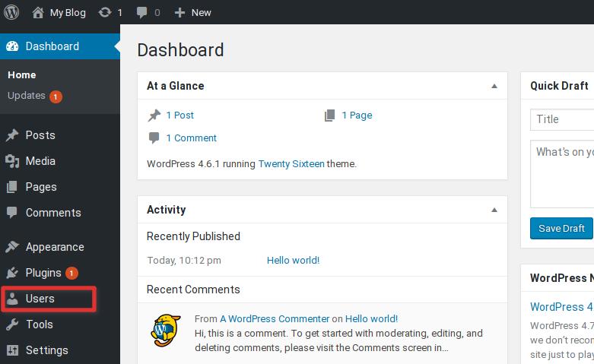The width and height of the screenshot is (594, 364).
Task: Click the plus New icon in admin bar
Action: coord(179,12)
